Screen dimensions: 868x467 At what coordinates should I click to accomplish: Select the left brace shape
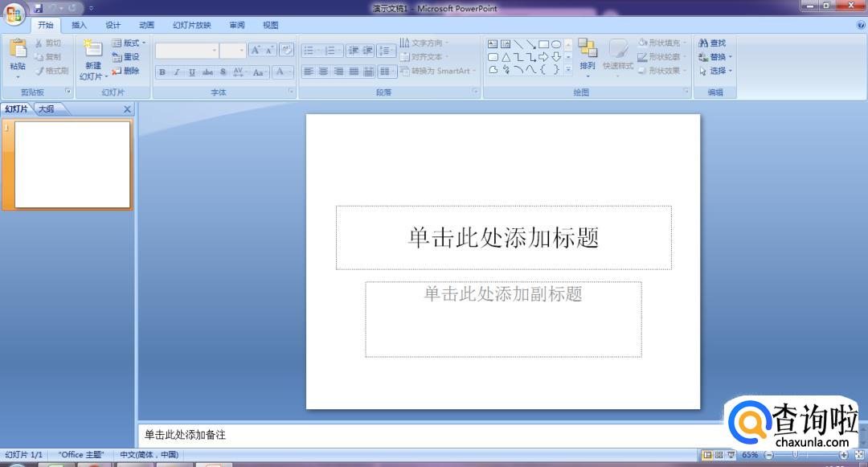click(543, 70)
